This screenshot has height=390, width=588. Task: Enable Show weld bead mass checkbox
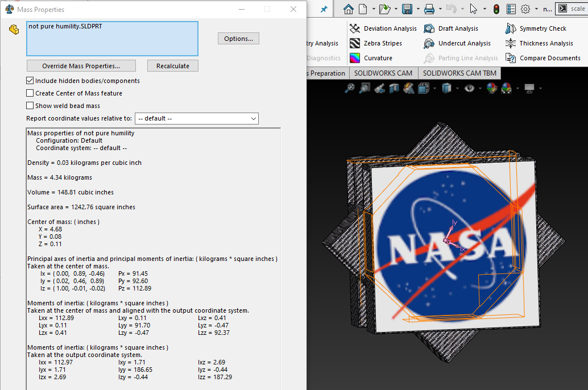point(30,106)
